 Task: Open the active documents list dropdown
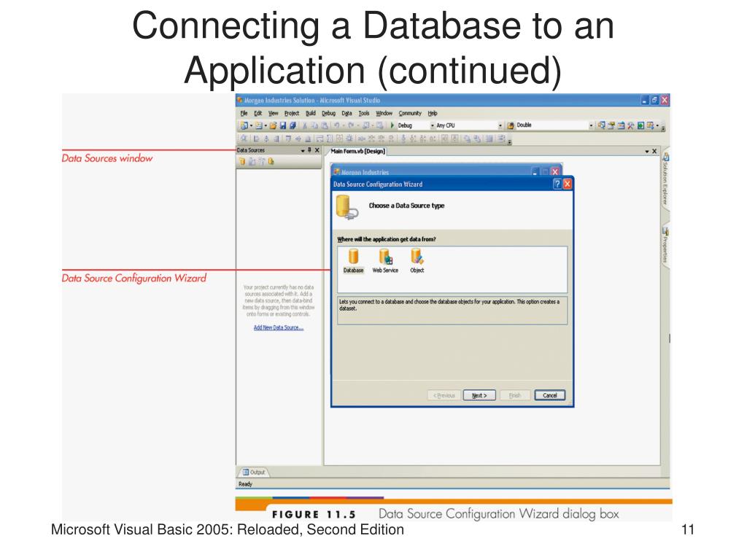tap(647, 152)
